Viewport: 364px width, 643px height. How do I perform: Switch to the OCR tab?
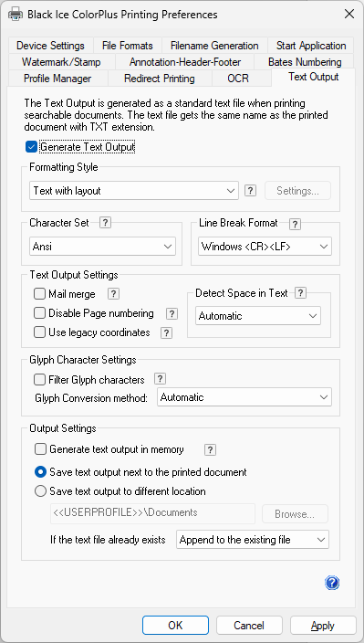coord(238,79)
